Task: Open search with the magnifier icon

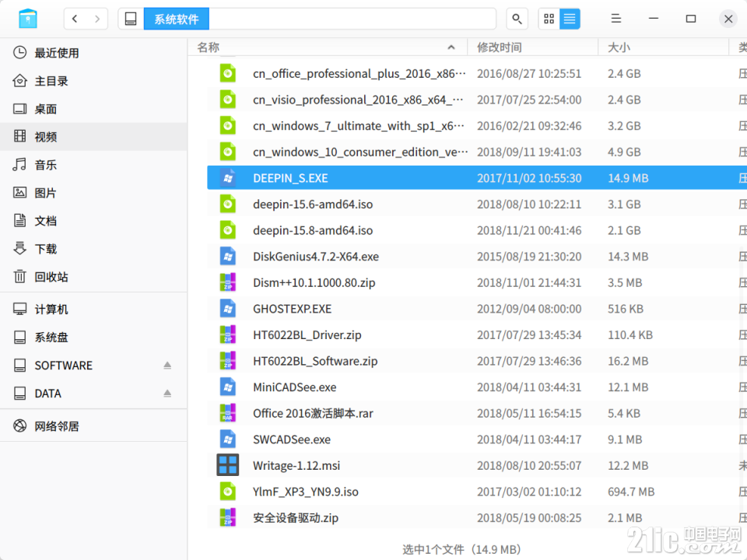Action: tap(517, 19)
